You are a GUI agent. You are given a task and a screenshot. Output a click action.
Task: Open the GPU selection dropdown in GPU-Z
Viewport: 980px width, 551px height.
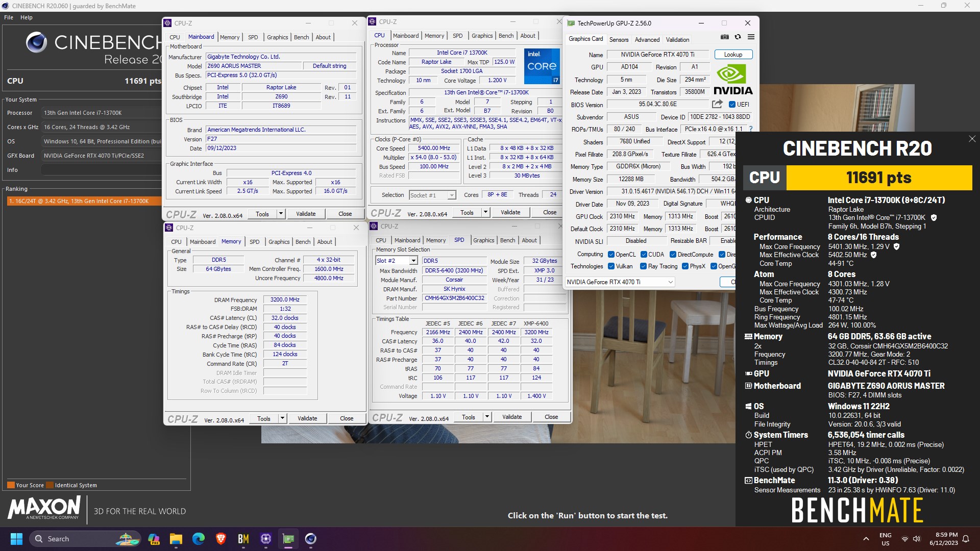click(x=620, y=282)
